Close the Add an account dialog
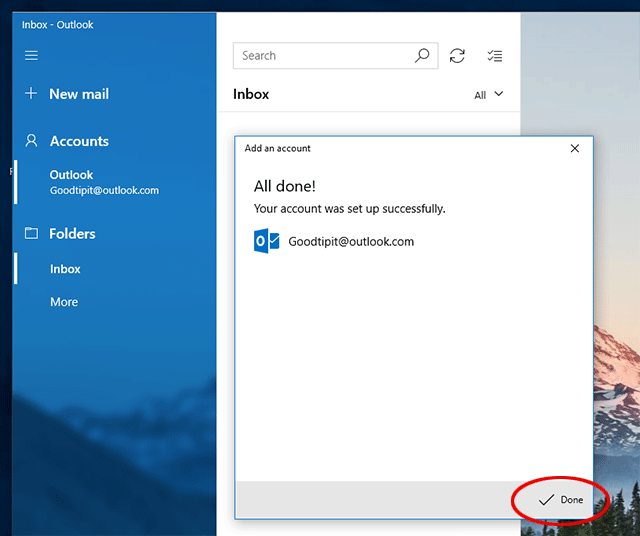The image size is (640, 536). [575, 148]
